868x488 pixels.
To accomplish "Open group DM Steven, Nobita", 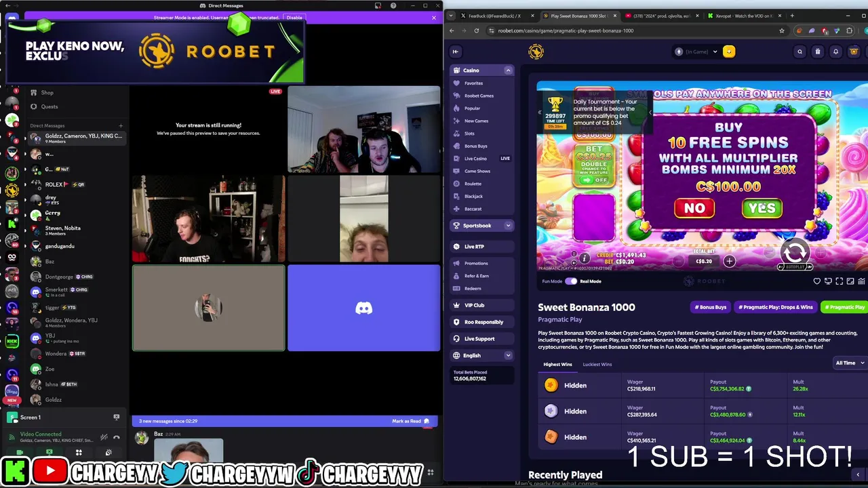I will [75, 230].
